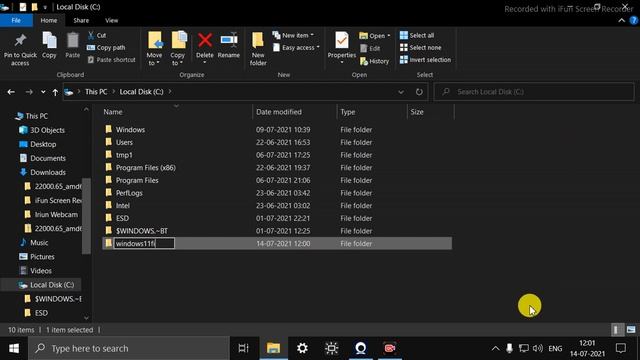Image resolution: width=640 pixels, height=360 pixels.
Task: Sort by the Size column header
Action: tap(417, 112)
